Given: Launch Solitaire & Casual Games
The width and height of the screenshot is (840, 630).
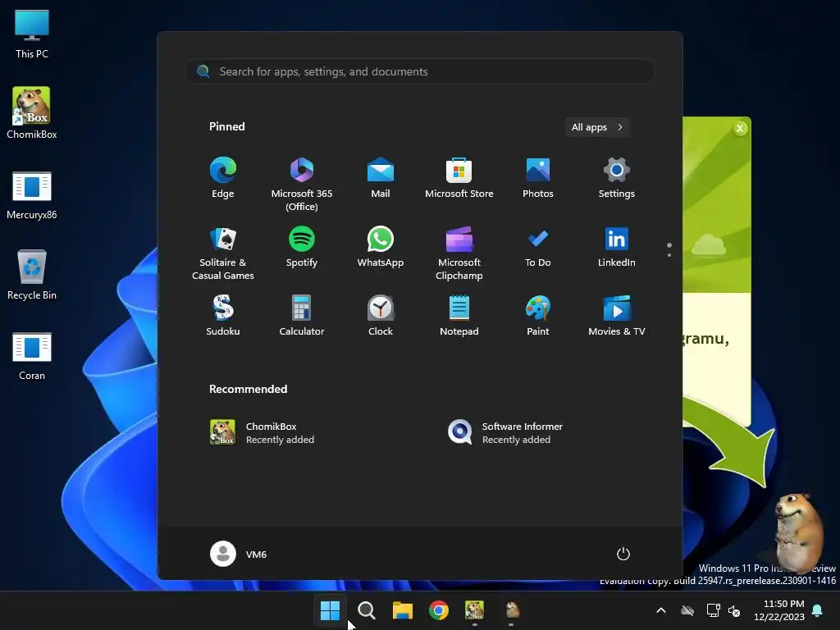Looking at the screenshot, I should (x=223, y=253).
